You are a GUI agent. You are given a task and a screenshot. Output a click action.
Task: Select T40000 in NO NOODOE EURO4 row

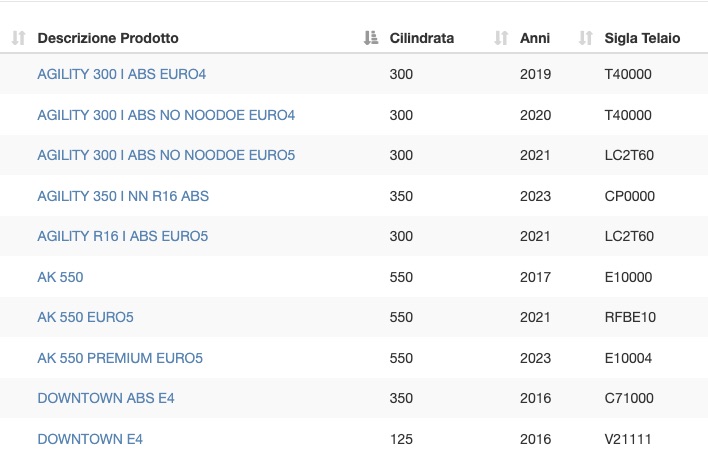(628, 115)
